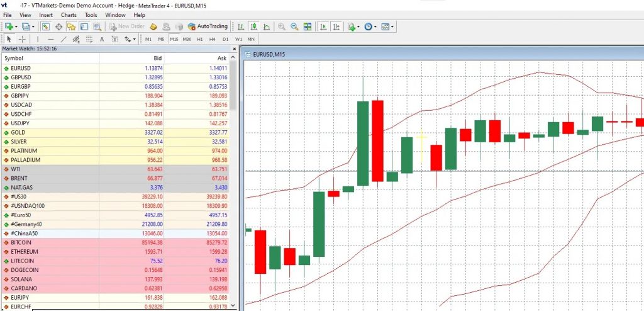Click the Zoom In magnifier
Image resolution: width=644 pixels, height=311 pixels.
[281, 26]
